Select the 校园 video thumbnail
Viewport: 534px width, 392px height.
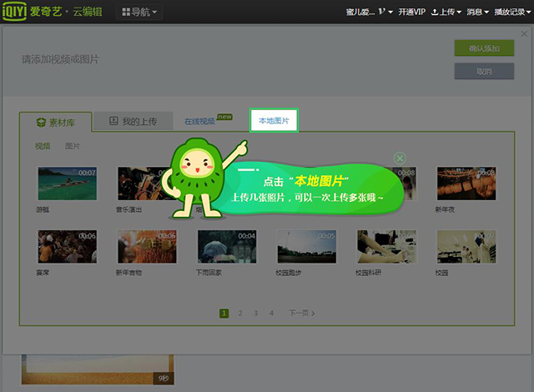click(466, 247)
